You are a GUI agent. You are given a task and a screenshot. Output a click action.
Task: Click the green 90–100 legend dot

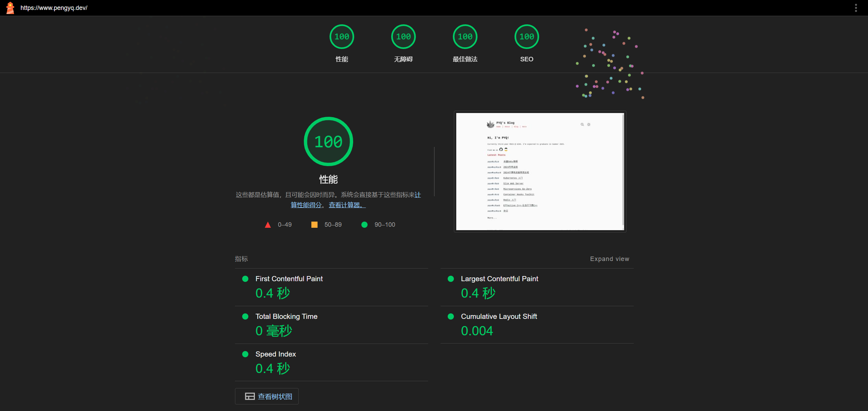point(364,225)
